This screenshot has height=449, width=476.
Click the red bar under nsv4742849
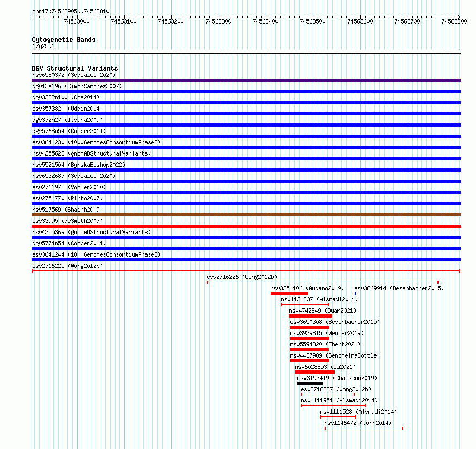311,316
